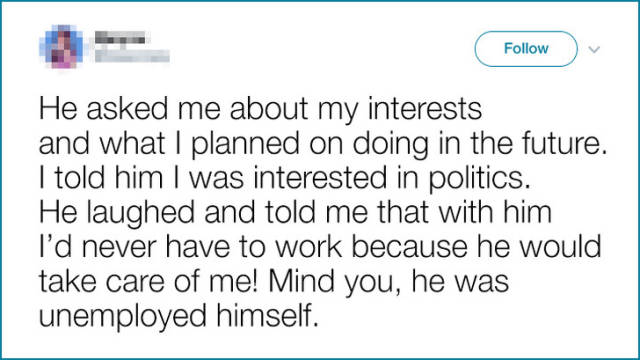Select the word "interests" on first line
This screenshot has width=640, height=360.
(425, 109)
